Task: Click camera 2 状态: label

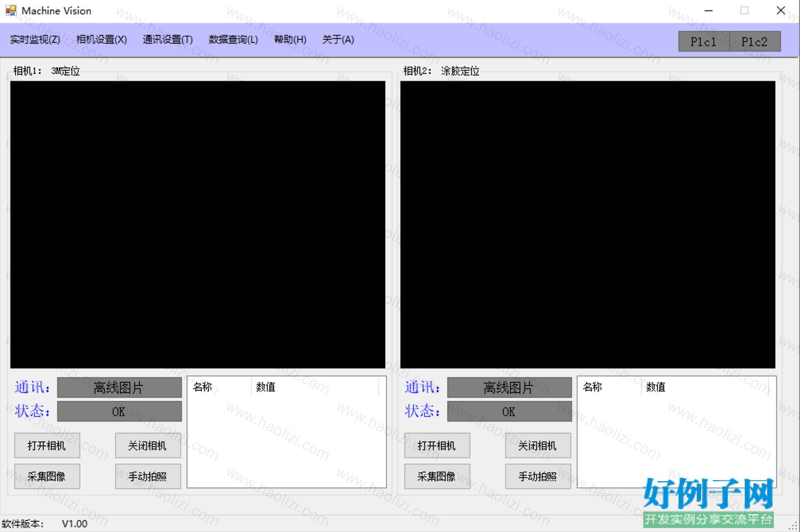Action: (423, 411)
